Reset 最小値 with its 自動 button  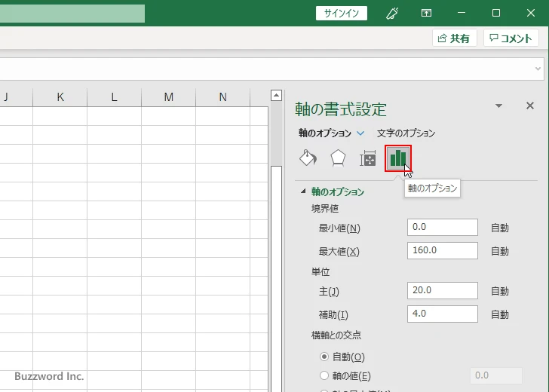pos(500,228)
